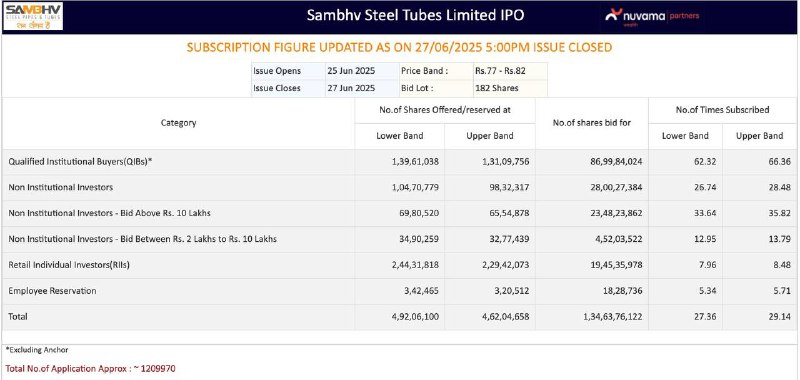Viewport: 800px width, 380px height.
Task: Click the No.of shares bid for header
Action: 592,123
